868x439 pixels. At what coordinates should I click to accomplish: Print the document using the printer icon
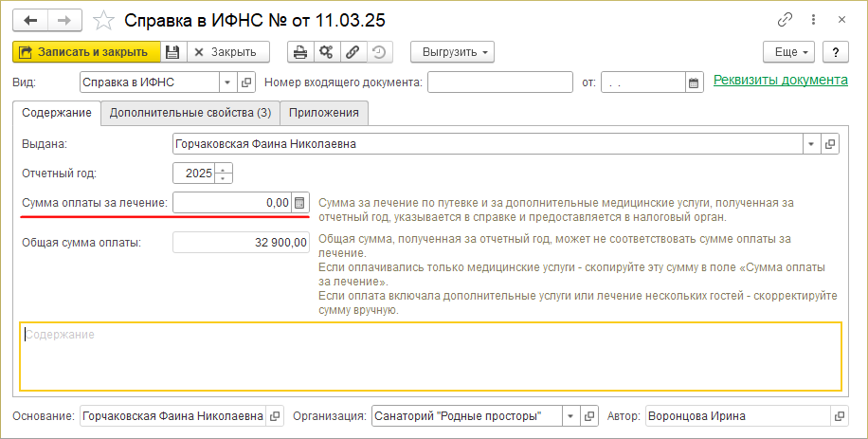coord(300,52)
